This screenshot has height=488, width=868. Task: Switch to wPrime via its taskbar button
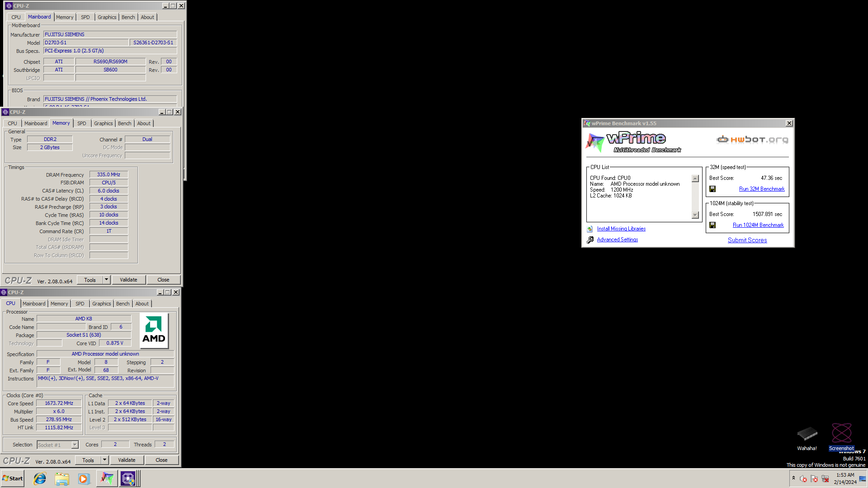[x=107, y=479]
